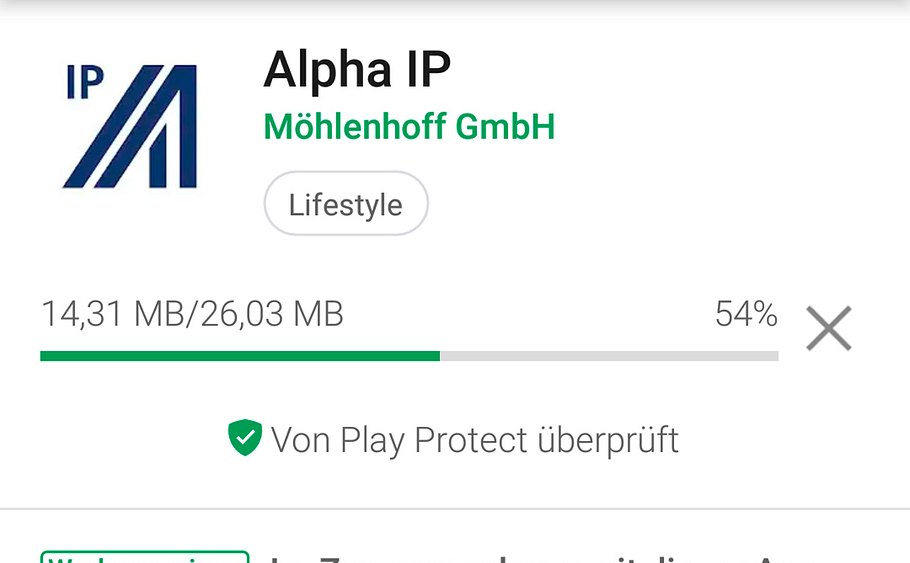
Task: Tap the 54% download percentage label
Action: pos(746,314)
